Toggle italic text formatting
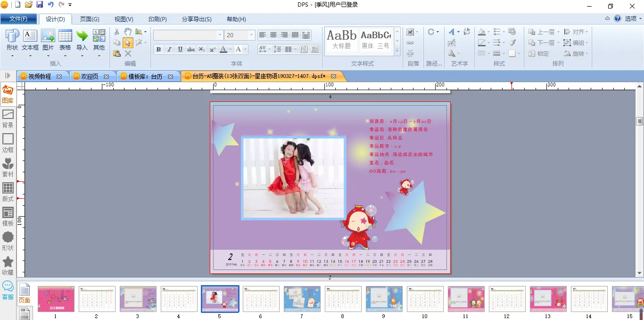 tap(169, 50)
